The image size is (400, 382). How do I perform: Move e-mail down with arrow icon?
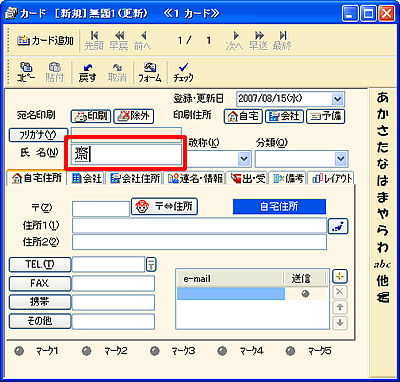coord(340,322)
